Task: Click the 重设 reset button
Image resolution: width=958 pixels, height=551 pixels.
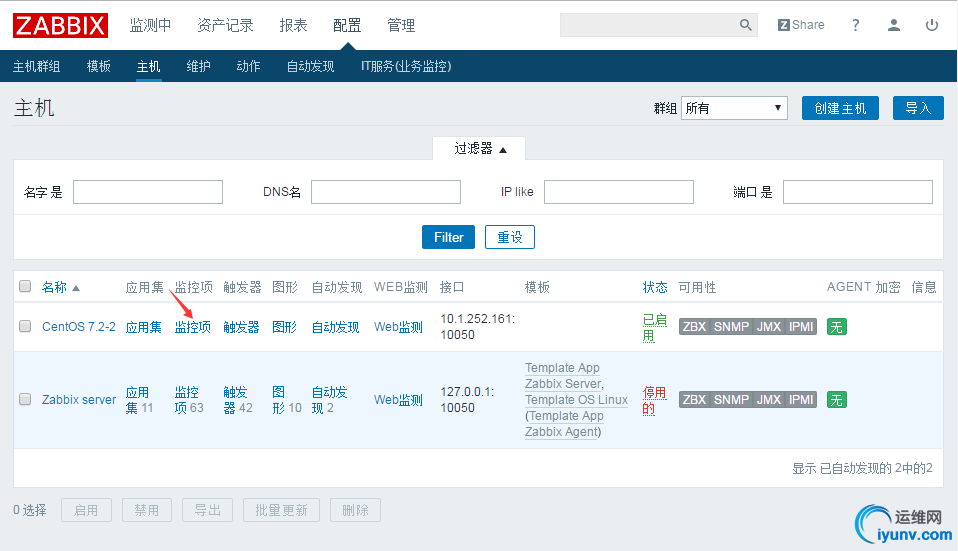Action: click(510, 237)
